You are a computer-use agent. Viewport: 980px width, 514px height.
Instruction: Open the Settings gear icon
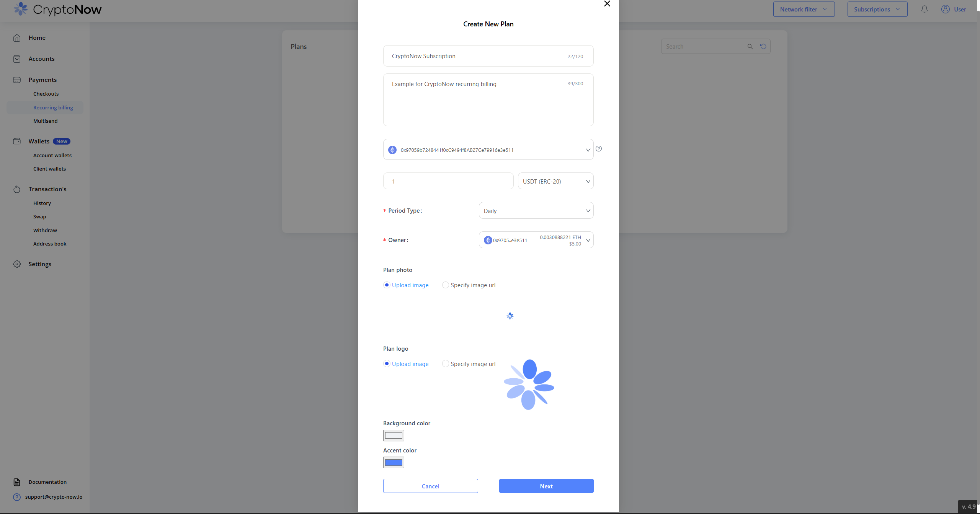click(x=17, y=264)
